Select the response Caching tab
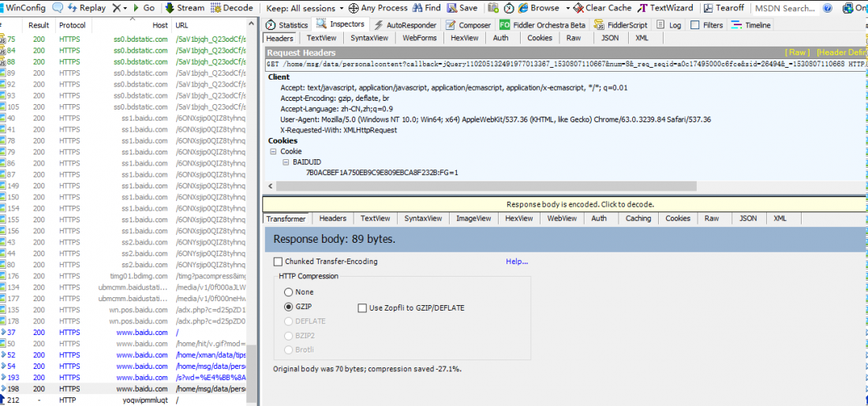 pyautogui.click(x=638, y=218)
